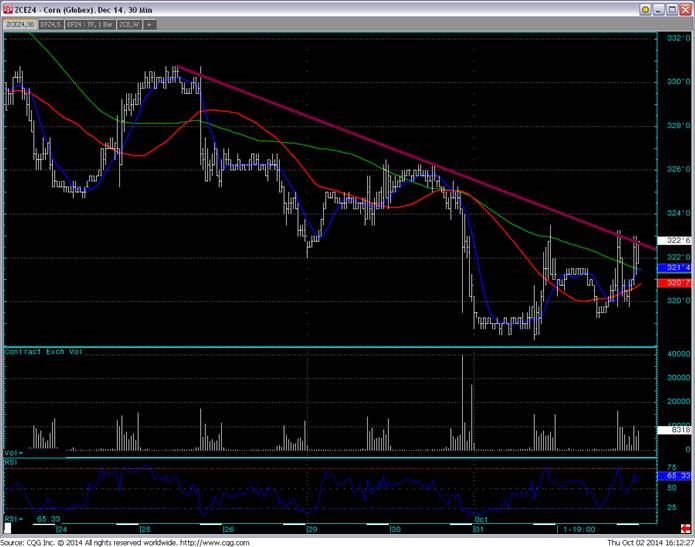Maximize the corn chart window
The image size is (695, 547).
(672, 10)
